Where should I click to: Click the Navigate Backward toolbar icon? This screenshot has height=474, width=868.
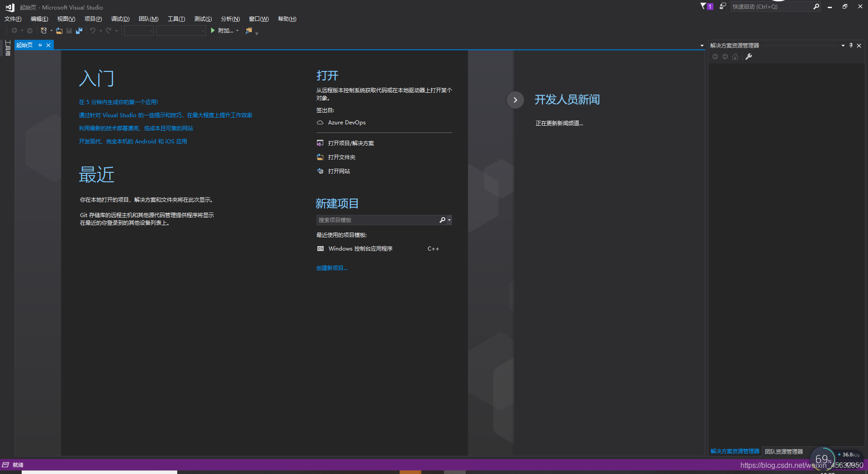coord(14,31)
